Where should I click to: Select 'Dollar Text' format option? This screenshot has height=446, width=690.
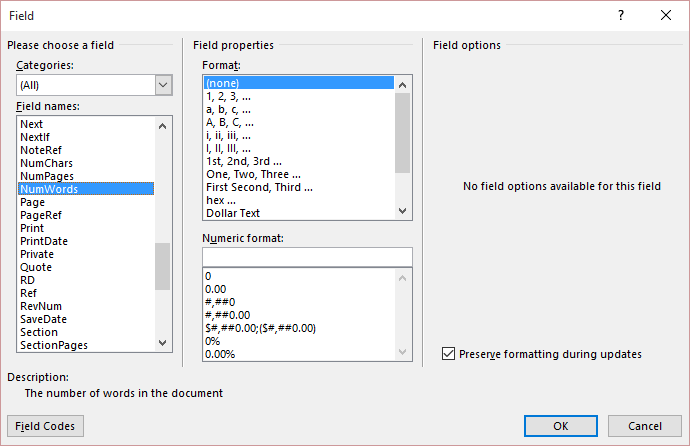[x=233, y=213]
